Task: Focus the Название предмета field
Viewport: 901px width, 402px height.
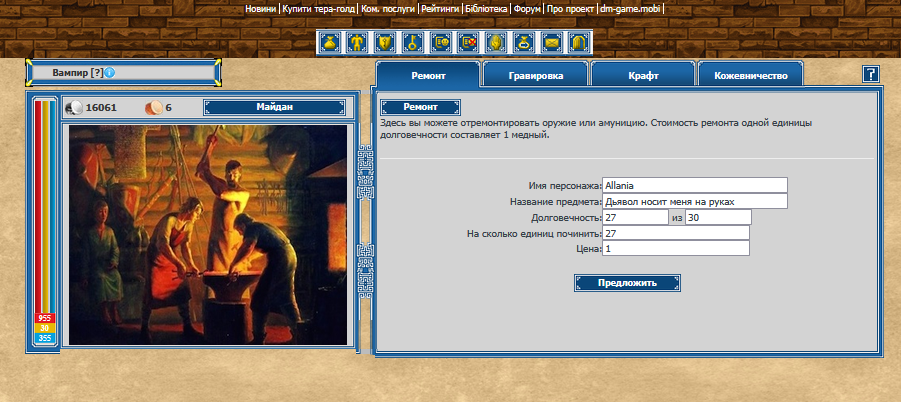Action: point(694,202)
